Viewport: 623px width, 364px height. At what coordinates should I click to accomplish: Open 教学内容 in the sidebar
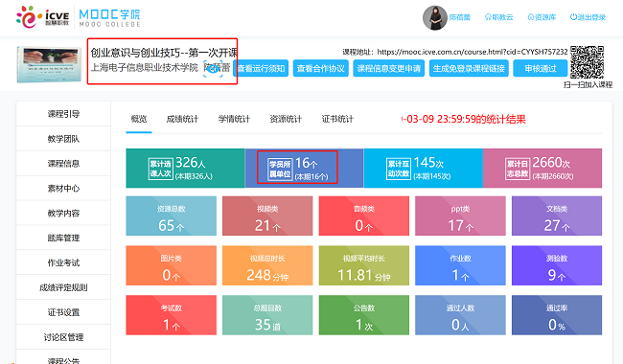point(63,214)
